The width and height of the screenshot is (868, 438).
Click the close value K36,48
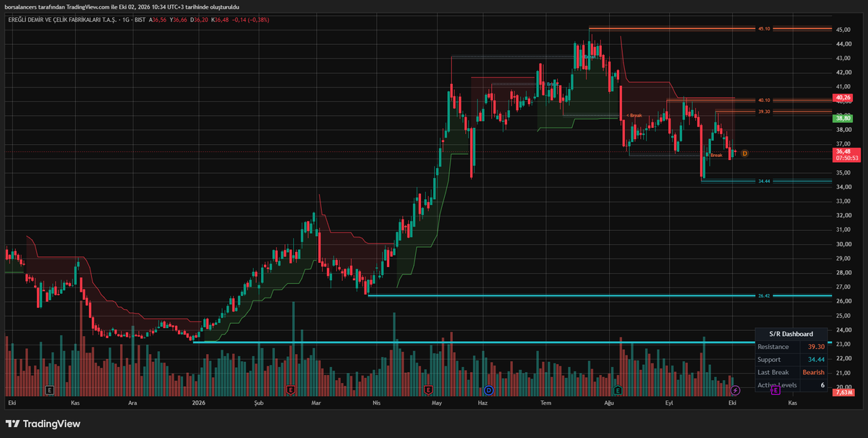point(220,20)
